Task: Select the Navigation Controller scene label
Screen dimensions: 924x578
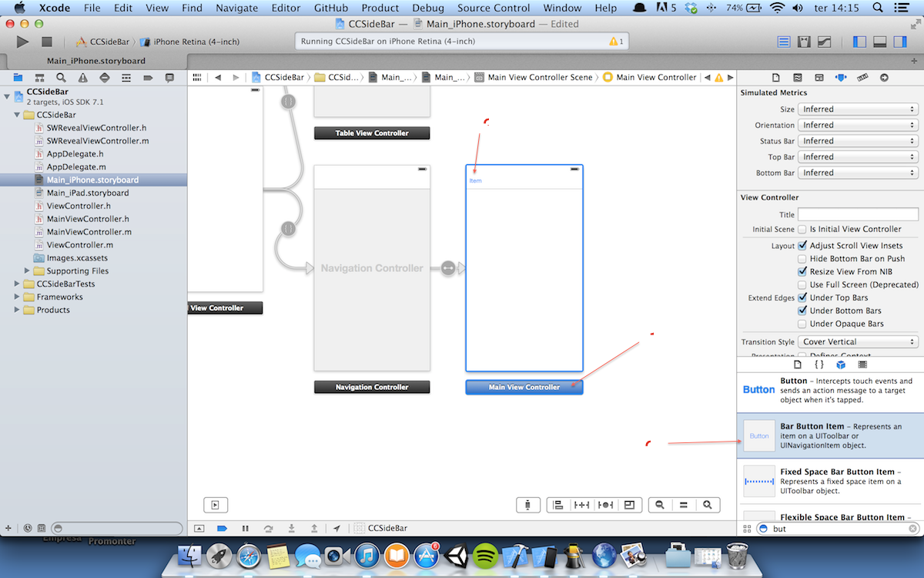Action: pyautogui.click(x=372, y=387)
